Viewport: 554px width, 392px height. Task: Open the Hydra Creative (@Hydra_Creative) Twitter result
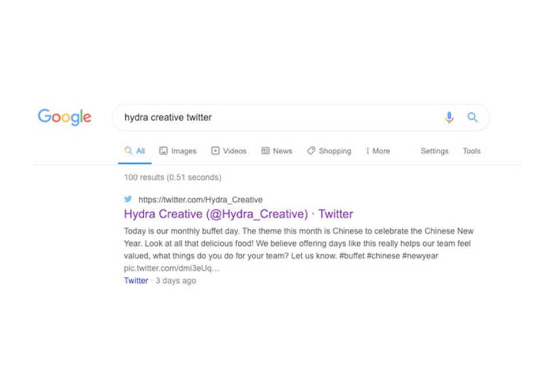[x=238, y=214]
